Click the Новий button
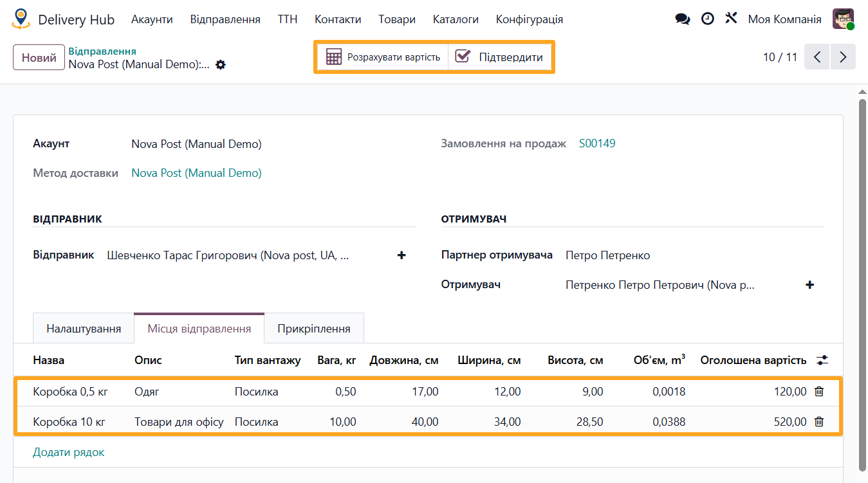Viewport: 868px width, 483px height. click(x=39, y=57)
